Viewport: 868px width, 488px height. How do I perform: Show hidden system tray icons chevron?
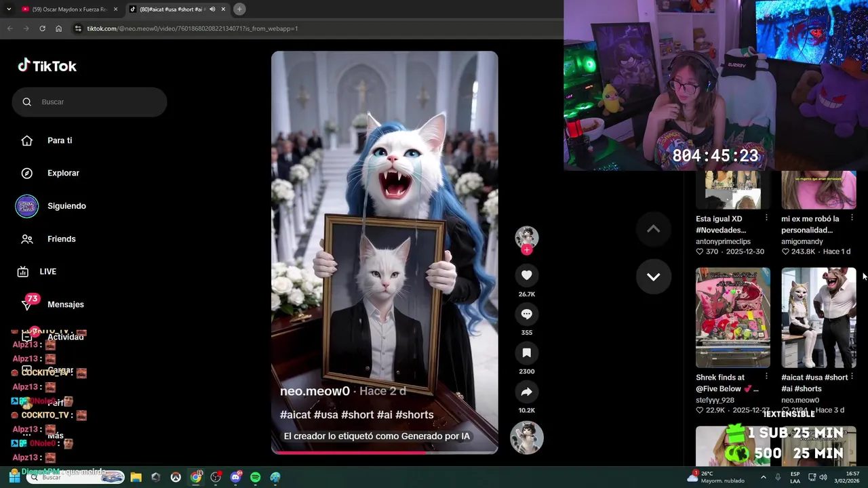click(x=763, y=477)
